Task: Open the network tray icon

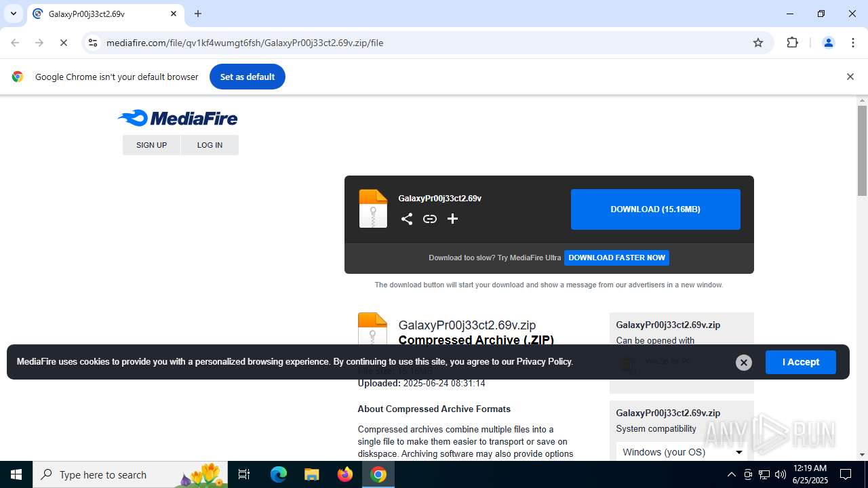Action: pyautogui.click(x=764, y=474)
